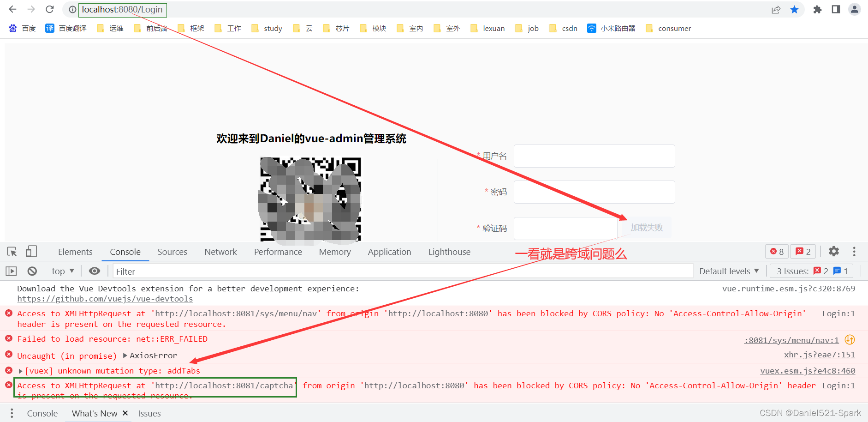Toggle the browser side panel
The image size is (868, 422).
pyautogui.click(x=836, y=10)
